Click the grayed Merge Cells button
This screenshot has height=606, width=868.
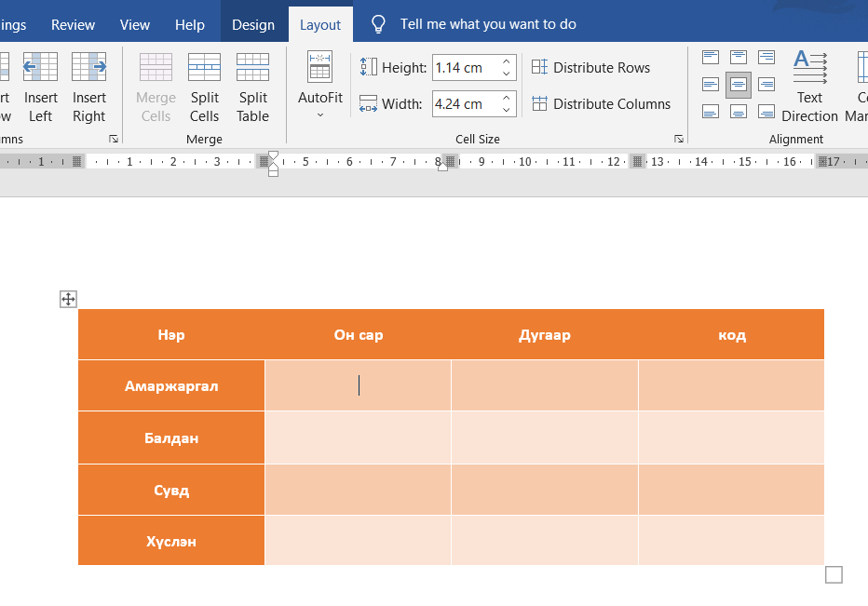[156, 88]
